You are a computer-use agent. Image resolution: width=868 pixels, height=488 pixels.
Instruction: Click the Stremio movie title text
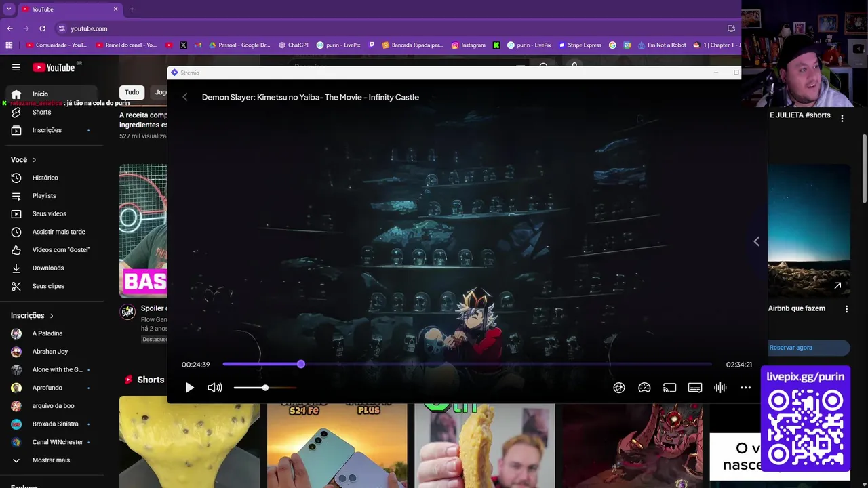pos(311,97)
